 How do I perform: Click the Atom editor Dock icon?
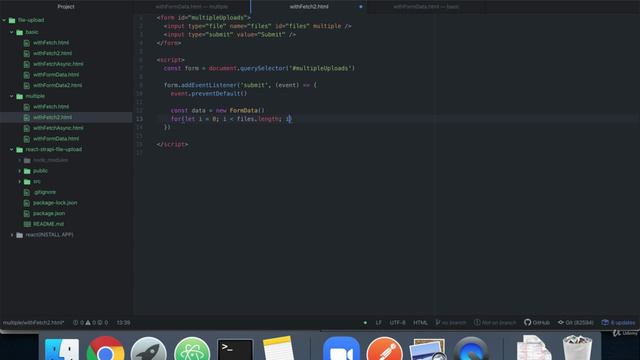tap(192, 349)
